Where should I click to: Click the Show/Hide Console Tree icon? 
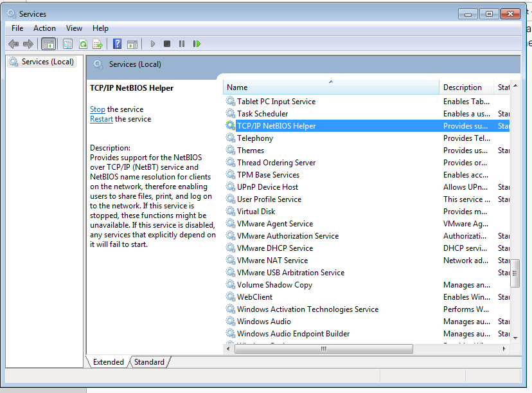coord(48,44)
